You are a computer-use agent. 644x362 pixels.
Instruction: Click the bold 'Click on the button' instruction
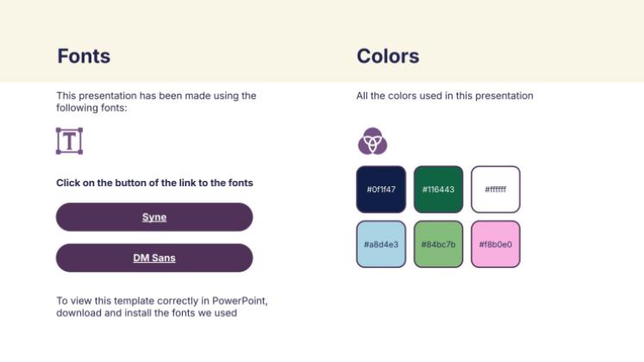pos(154,183)
